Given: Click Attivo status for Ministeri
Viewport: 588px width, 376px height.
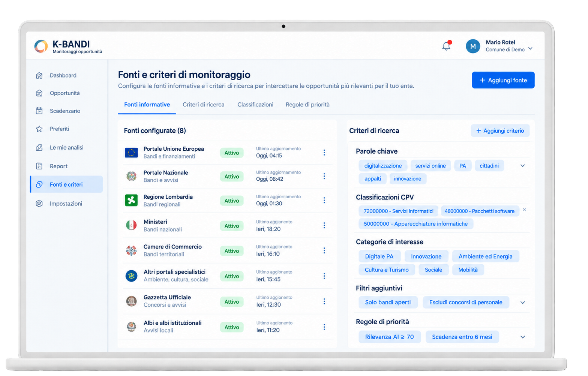Looking at the screenshot, I should [x=232, y=226].
